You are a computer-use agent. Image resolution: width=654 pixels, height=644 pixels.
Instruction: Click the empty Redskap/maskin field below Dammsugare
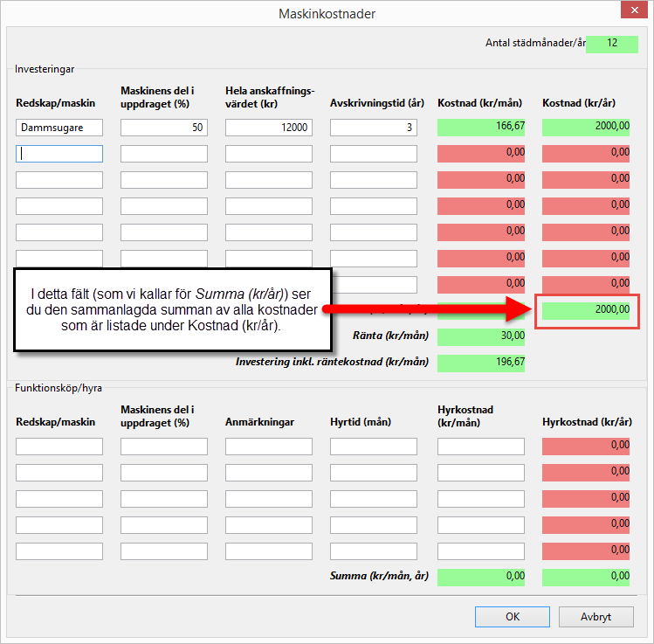click(x=59, y=154)
